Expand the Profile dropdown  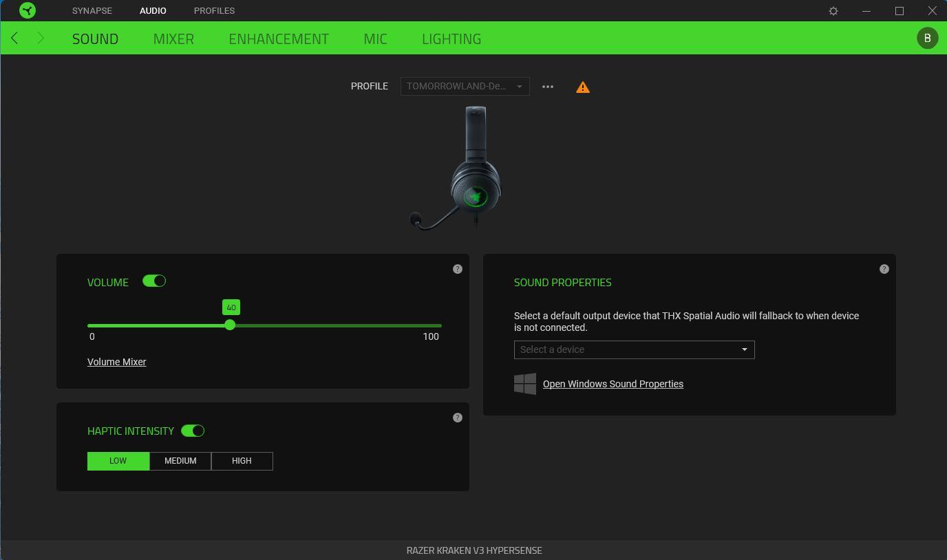point(465,87)
